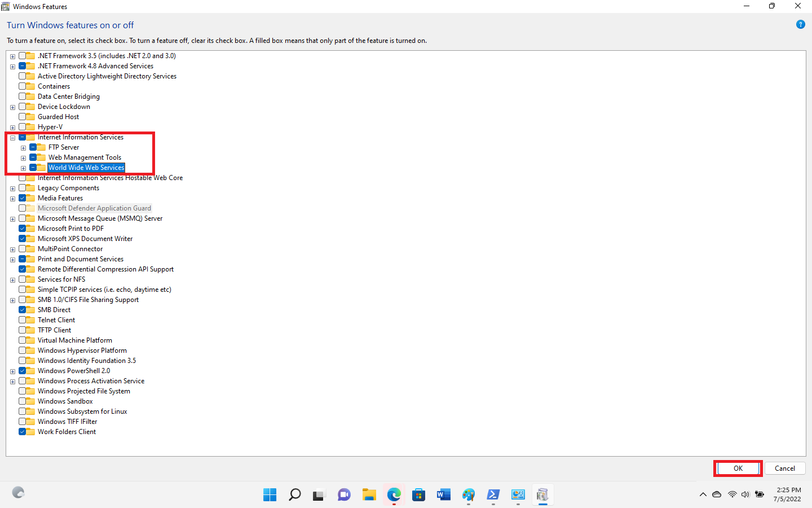
Task: Toggle Media Features checkbox
Action: pyautogui.click(x=22, y=198)
